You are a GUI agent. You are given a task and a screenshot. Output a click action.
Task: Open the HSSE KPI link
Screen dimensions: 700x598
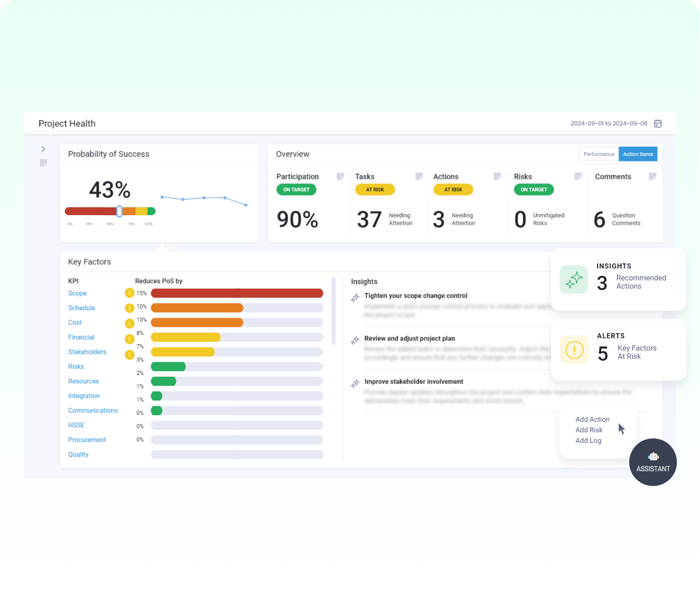pos(76,425)
